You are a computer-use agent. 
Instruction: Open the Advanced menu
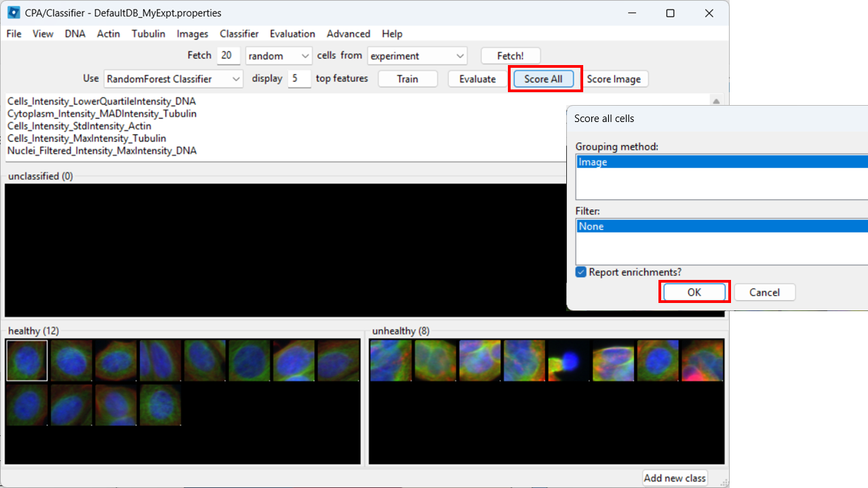(x=348, y=33)
